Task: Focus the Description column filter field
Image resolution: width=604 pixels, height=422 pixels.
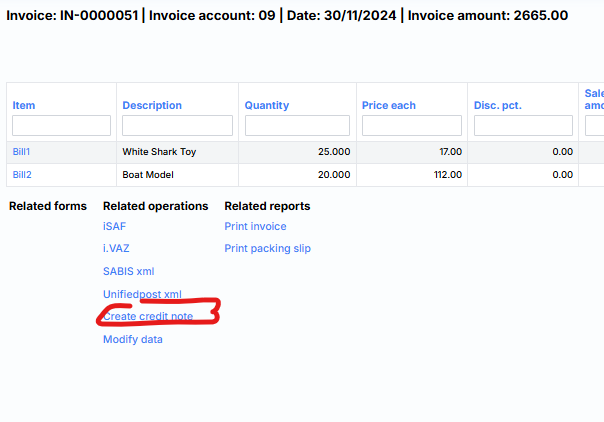Action: (177, 126)
